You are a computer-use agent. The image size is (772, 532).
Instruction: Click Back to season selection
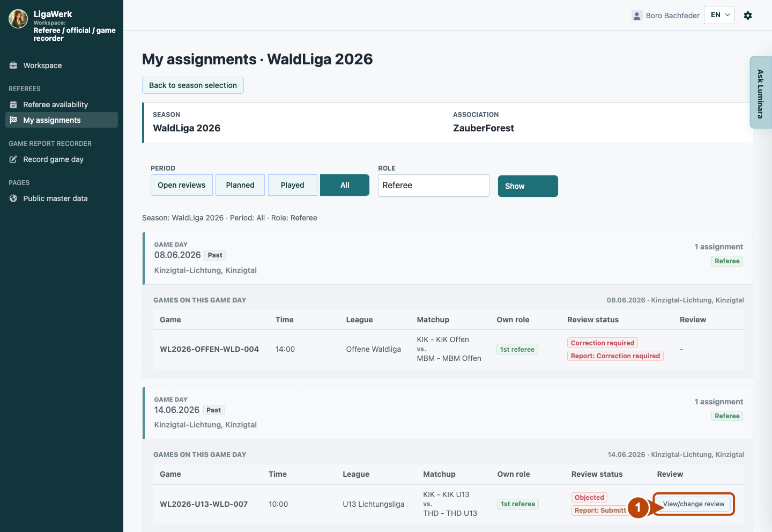193,85
